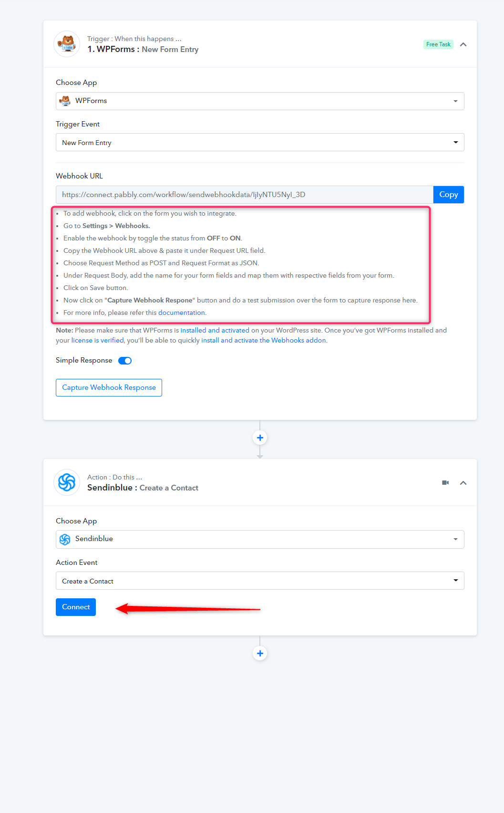Click the Sendinblue logo in action header
Screen dimensions: 504x813
[67, 482]
